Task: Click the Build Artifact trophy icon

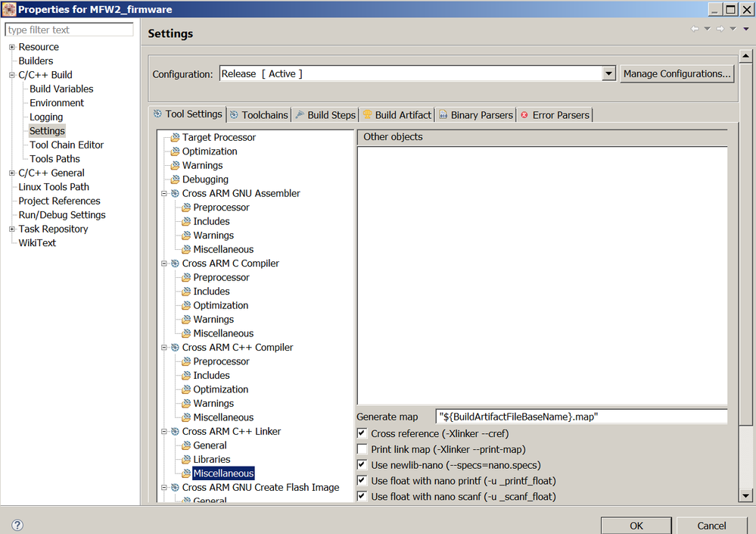Action: (x=367, y=115)
